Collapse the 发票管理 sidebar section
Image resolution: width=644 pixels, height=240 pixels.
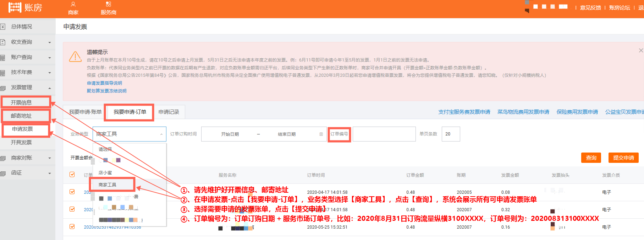point(49,88)
